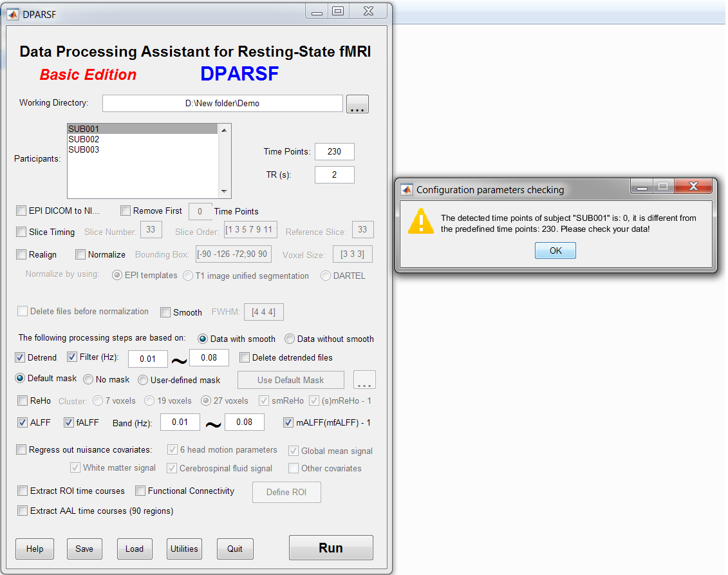Browse for a user-defined mask file
Screen dimensions: 728x575
(x=364, y=379)
